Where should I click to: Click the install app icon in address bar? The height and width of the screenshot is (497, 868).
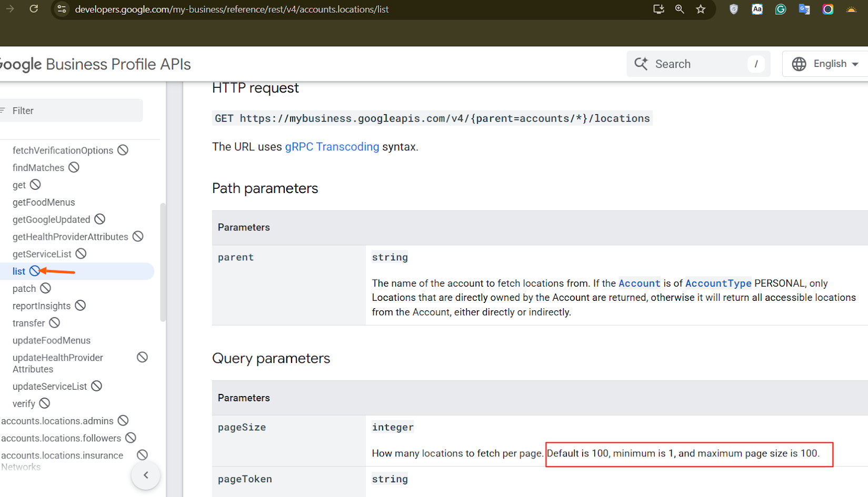point(658,9)
